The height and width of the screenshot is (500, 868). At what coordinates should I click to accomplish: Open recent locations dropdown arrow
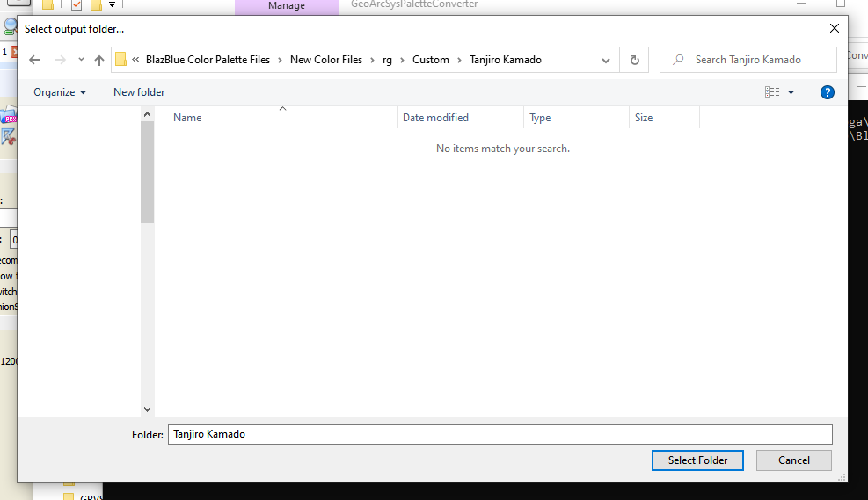tap(81, 60)
